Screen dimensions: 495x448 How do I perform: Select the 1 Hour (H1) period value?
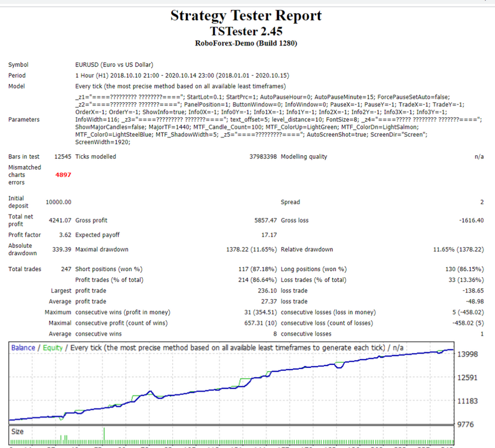[x=182, y=75]
